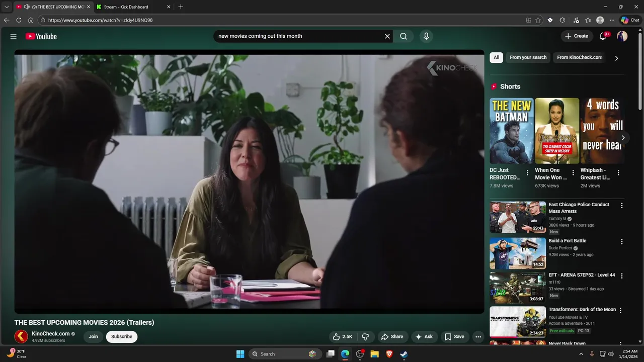
Task: Open options for EFT ARENA video
Action: (622, 276)
